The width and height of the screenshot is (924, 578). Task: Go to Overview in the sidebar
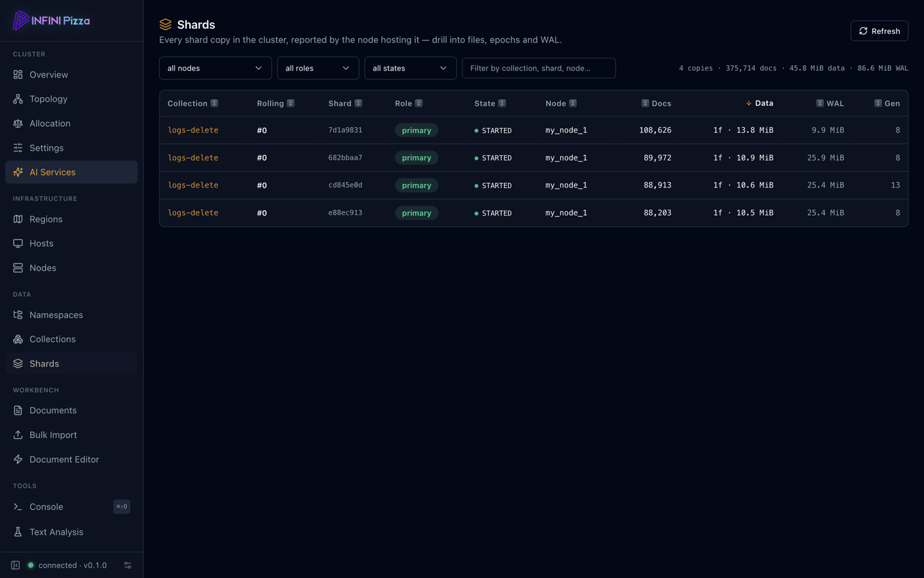(71, 74)
